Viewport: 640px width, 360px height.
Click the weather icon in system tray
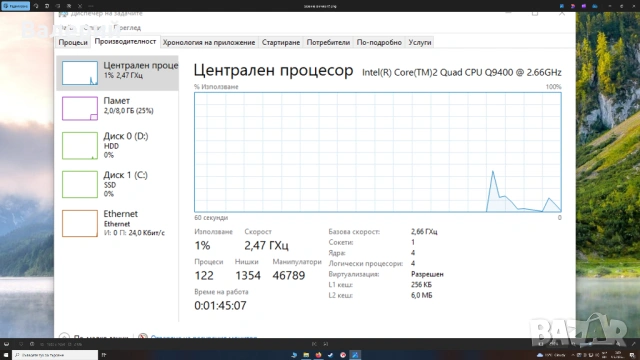[x=540, y=355]
